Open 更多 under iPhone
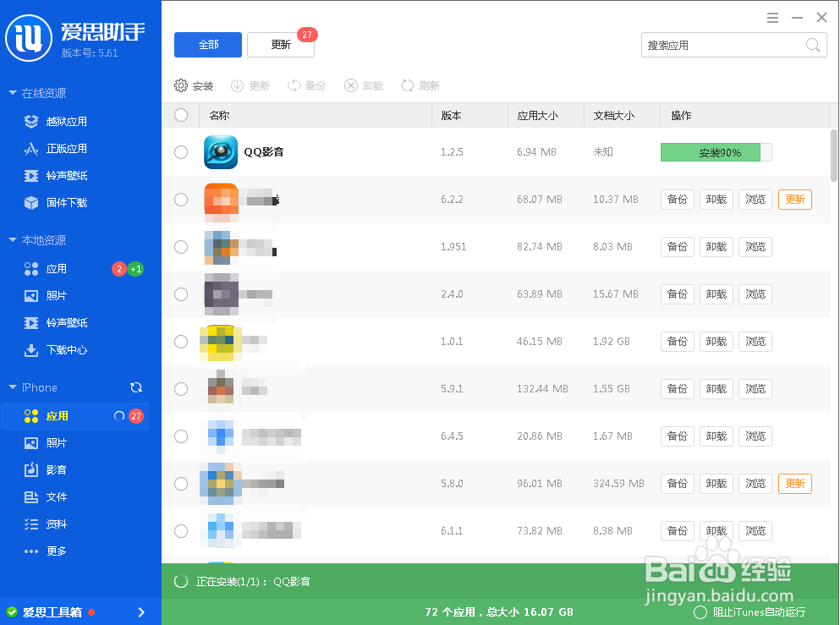840x625 pixels. [x=46, y=551]
